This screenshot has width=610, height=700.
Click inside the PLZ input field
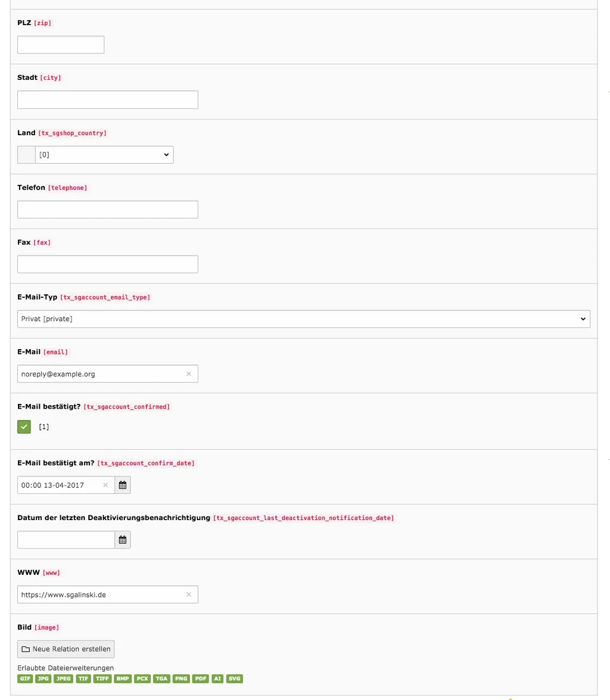pyautogui.click(x=60, y=44)
